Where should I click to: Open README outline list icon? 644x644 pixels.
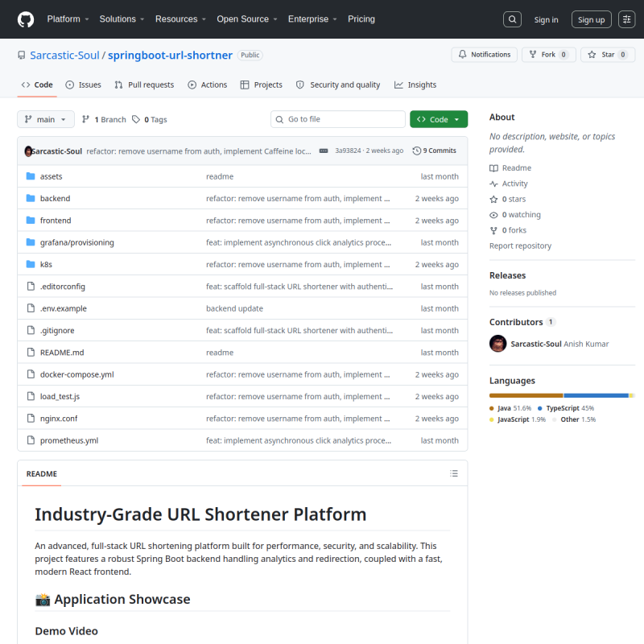[454, 473]
